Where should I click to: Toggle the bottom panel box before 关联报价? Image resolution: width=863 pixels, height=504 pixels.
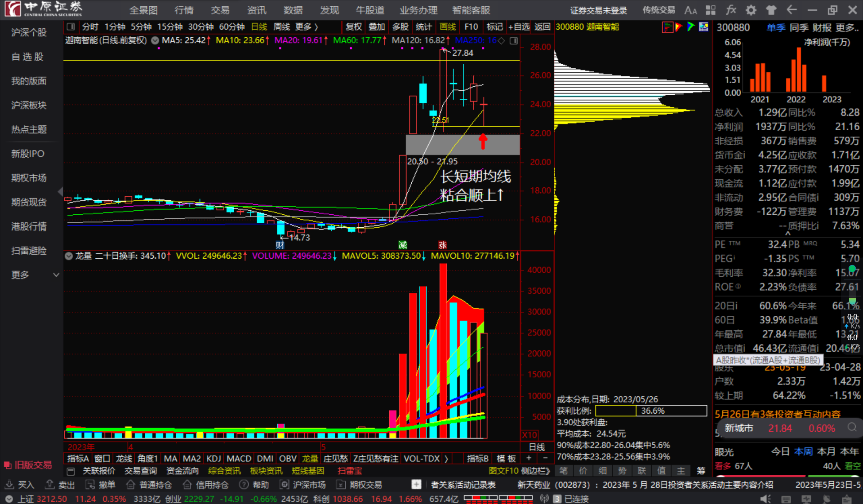[x=71, y=471]
